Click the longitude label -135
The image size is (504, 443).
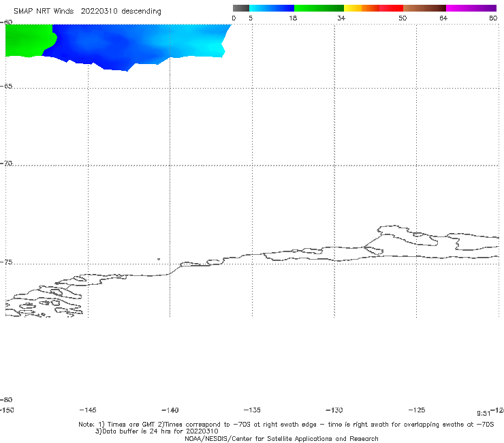pos(252,410)
